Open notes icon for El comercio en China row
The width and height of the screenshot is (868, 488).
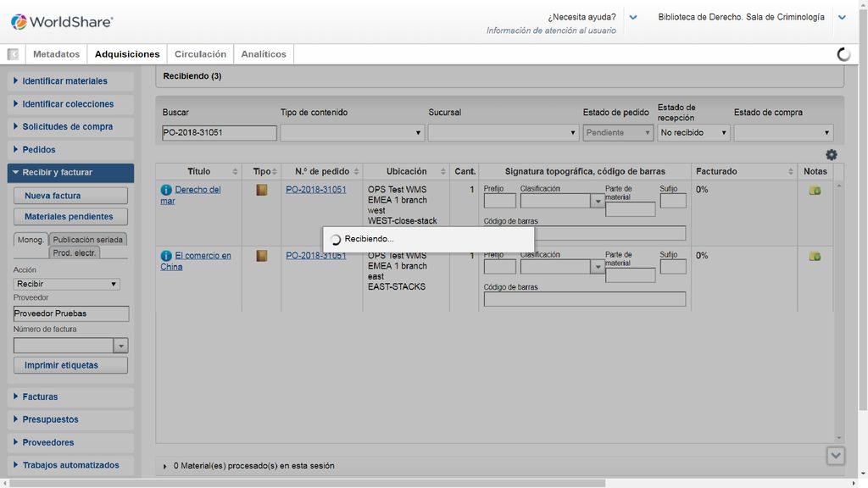(815, 256)
